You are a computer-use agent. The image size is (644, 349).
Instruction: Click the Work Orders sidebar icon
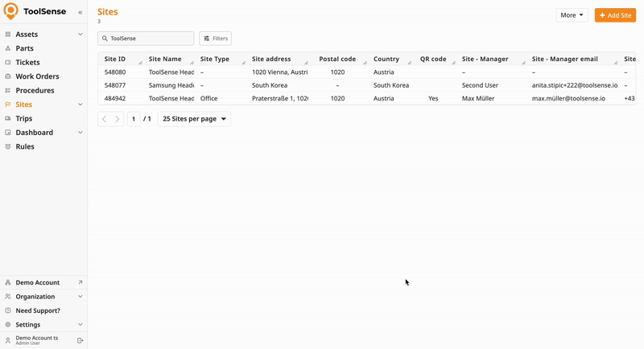pos(8,76)
